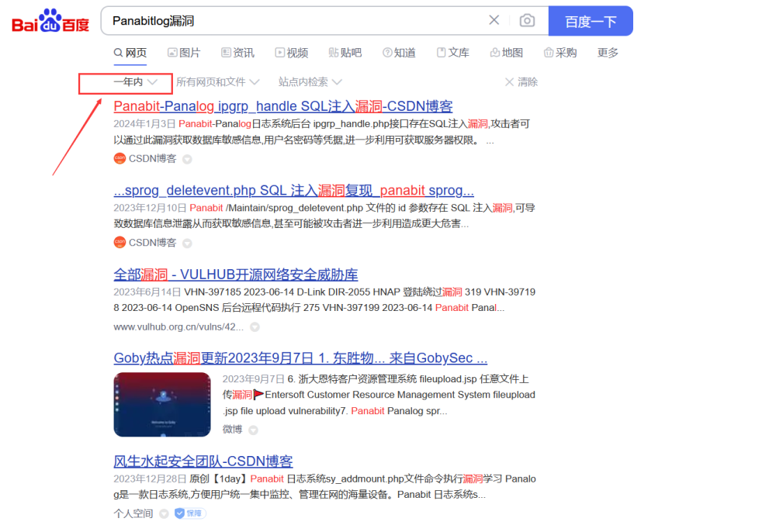The image size is (776, 532).
Task: Open 风生水起安全团队-CSDN博客 result
Action: [x=203, y=461]
